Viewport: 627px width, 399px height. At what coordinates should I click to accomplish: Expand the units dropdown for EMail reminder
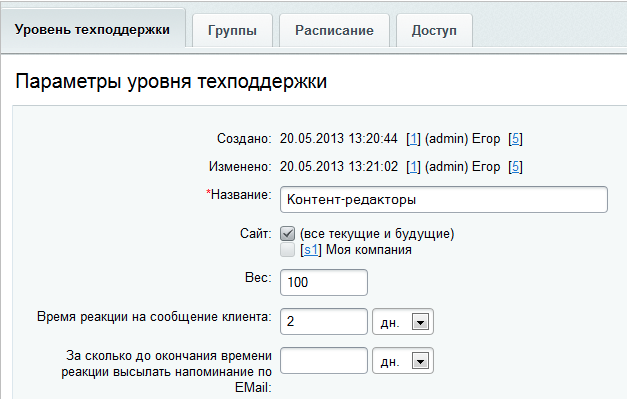pyautogui.click(x=403, y=361)
